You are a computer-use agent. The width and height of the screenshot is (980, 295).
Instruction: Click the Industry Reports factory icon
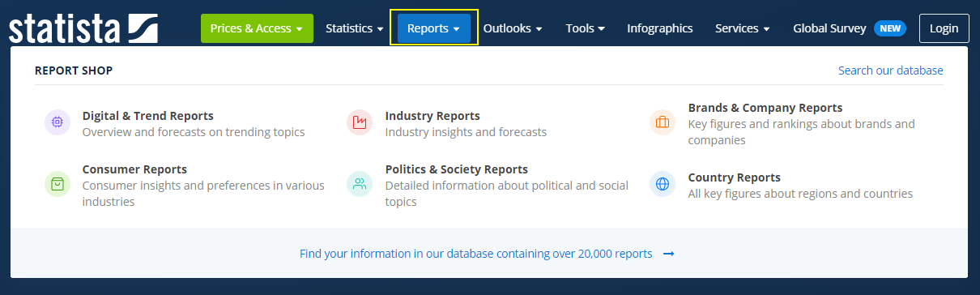tap(360, 122)
